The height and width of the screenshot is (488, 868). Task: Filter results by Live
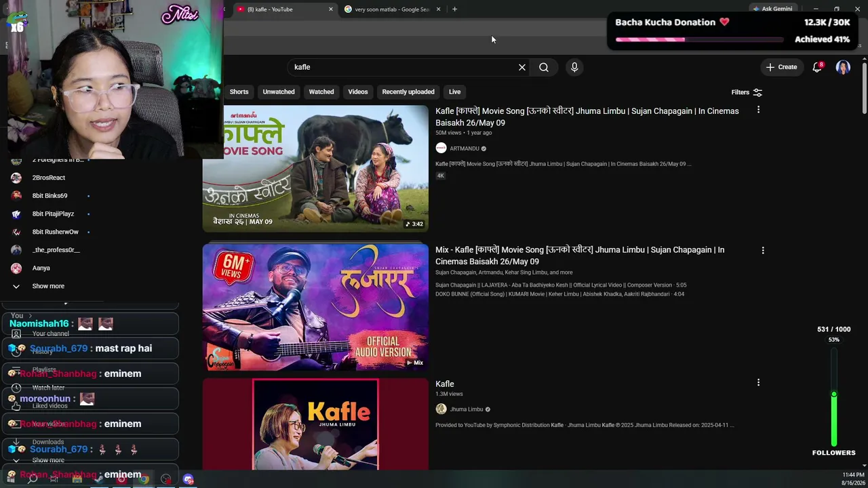pyautogui.click(x=454, y=92)
